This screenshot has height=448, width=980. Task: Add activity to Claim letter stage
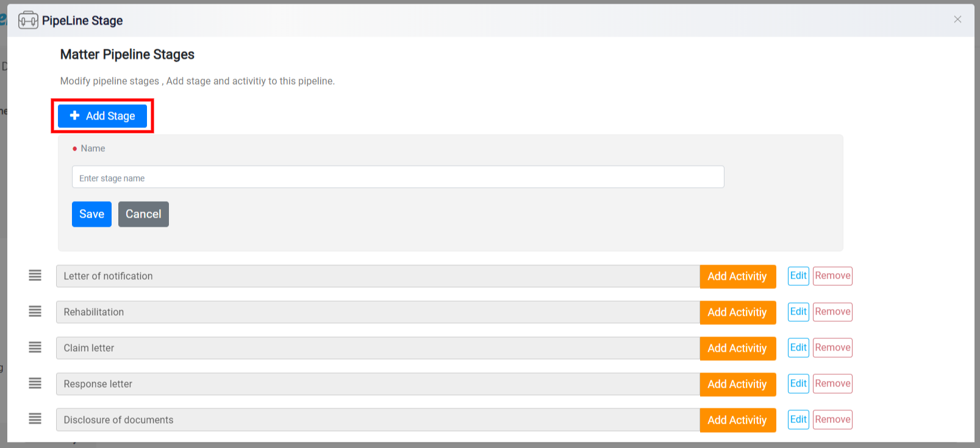(737, 348)
